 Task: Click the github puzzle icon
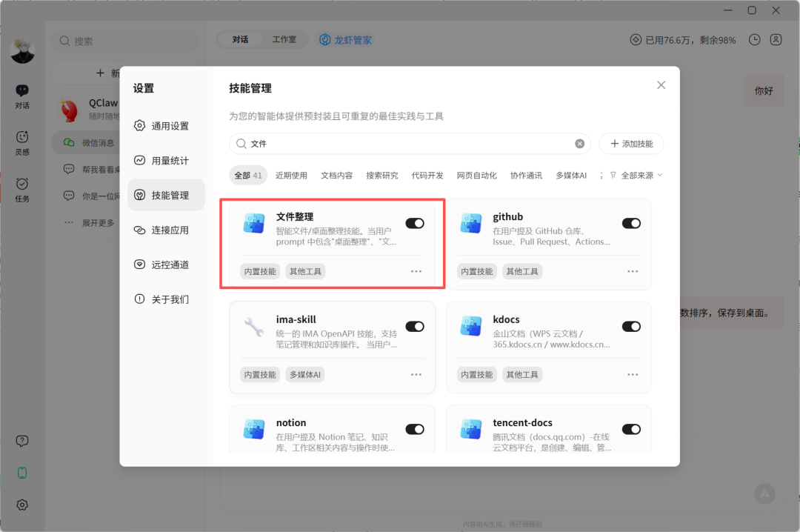(x=470, y=224)
